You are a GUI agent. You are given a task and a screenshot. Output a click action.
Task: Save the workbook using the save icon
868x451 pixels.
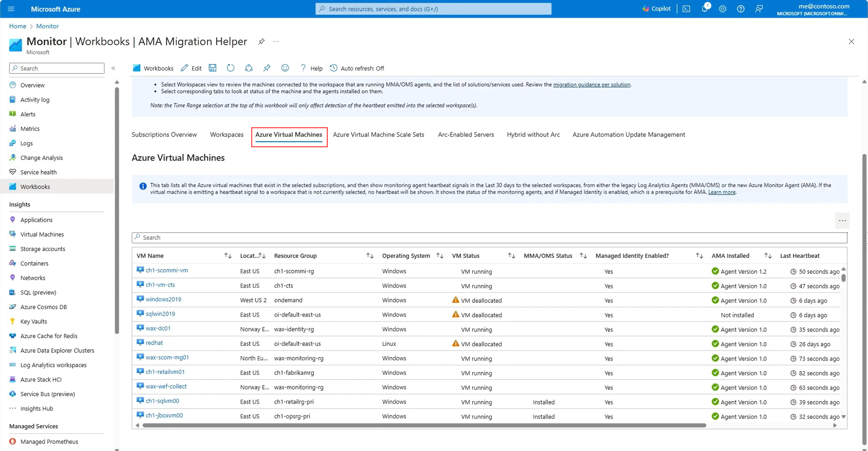[x=212, y=68]
